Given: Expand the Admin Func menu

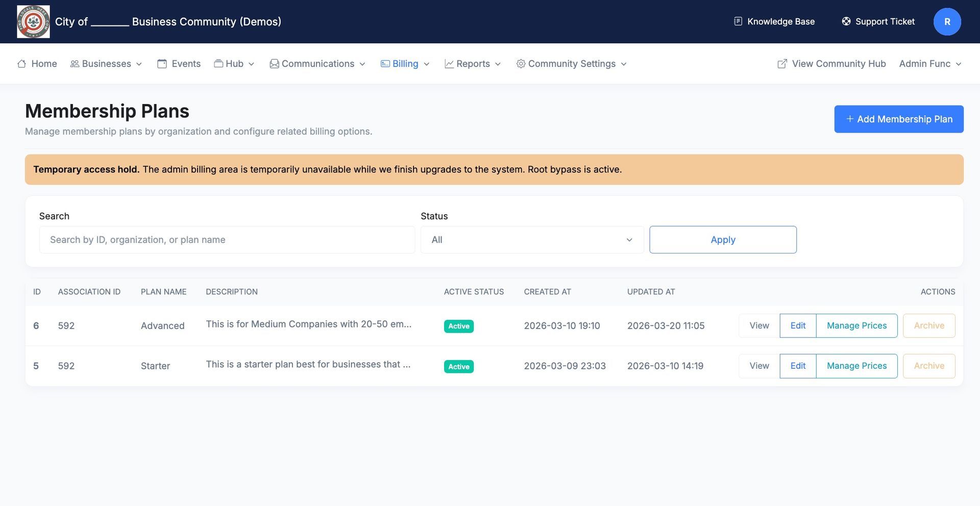Looking at the screenshot, I should click(x=930, y=64).
